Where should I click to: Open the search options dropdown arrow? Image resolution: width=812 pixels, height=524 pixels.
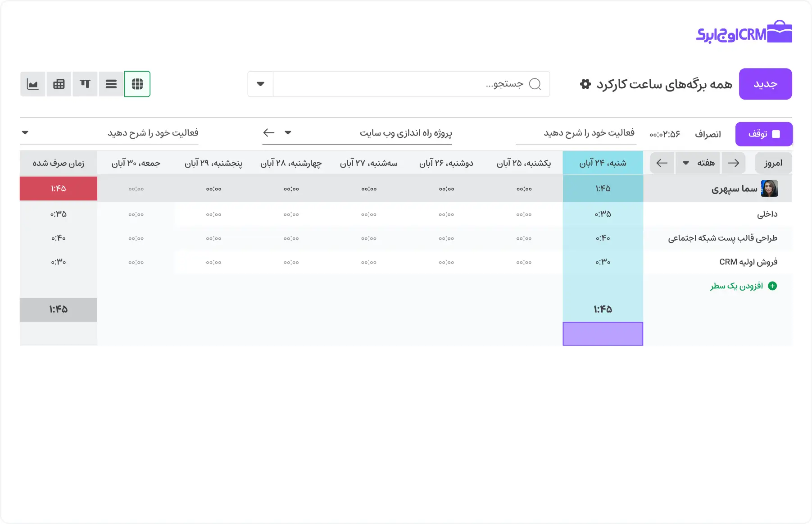(x=260, y=84)
